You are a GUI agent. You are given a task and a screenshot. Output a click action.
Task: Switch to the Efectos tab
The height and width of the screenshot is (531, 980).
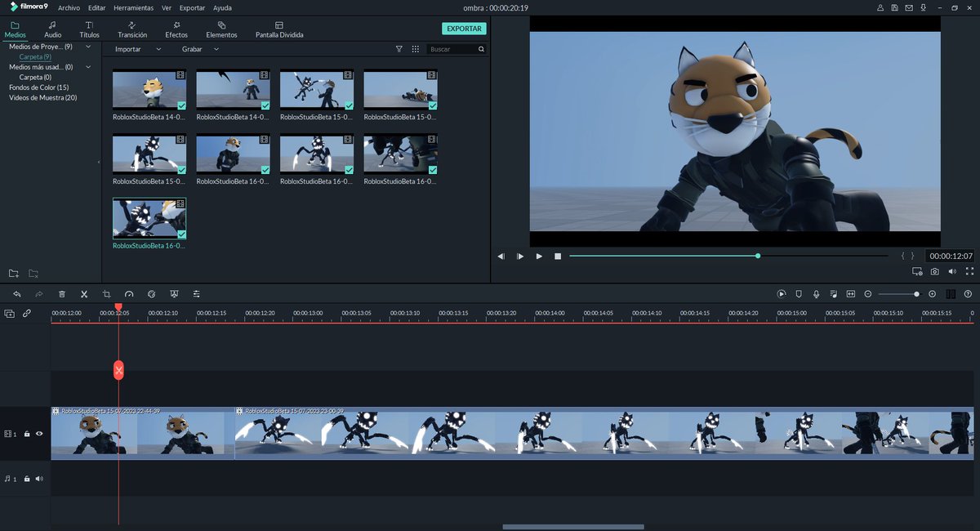pos(176,30)
